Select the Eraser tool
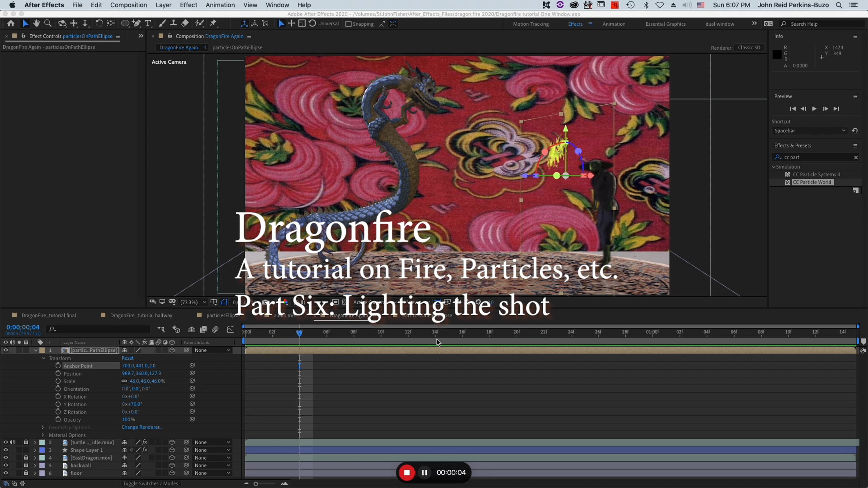This screenshot has height=488, width=868. [x=185, y=23]
